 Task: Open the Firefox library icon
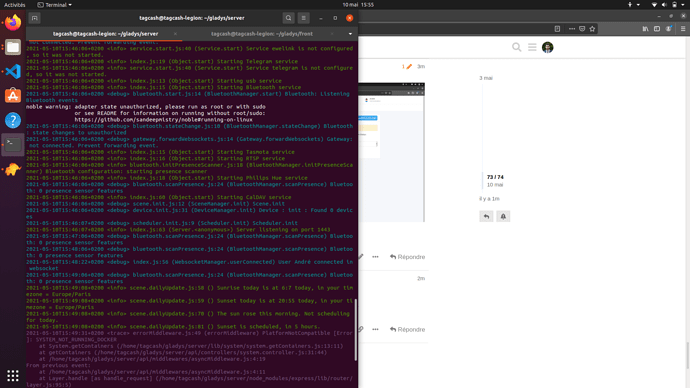[645, 29]
